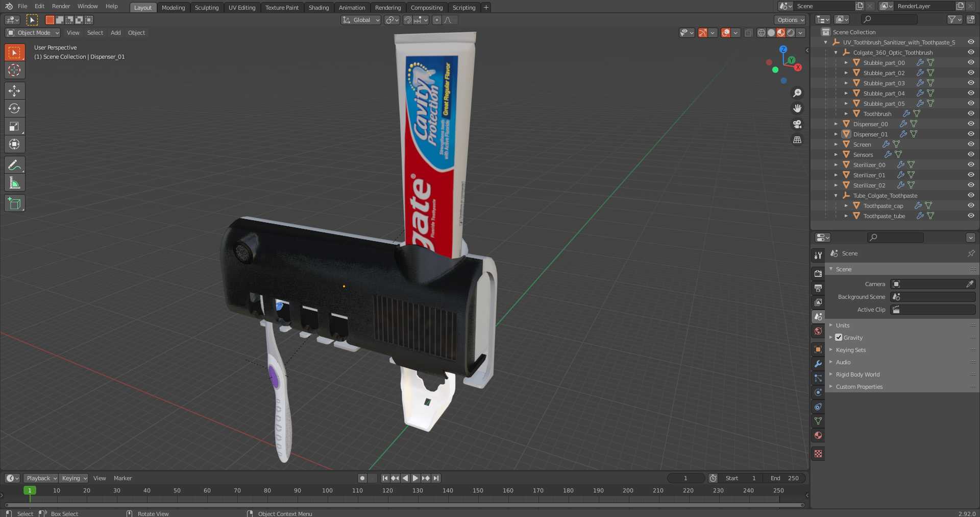Open the Object properties tab
The image size is (980, 517).
pyautogui.click(x=818, y=349)
